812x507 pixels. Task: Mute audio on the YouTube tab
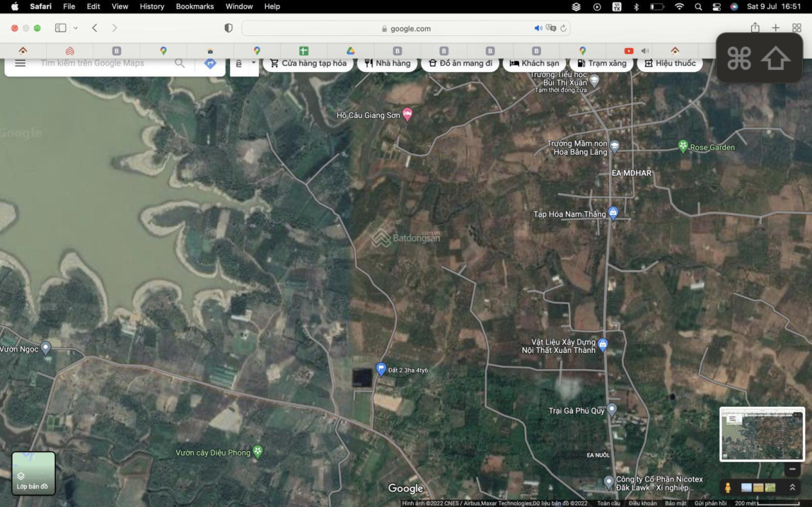[644, 51]
